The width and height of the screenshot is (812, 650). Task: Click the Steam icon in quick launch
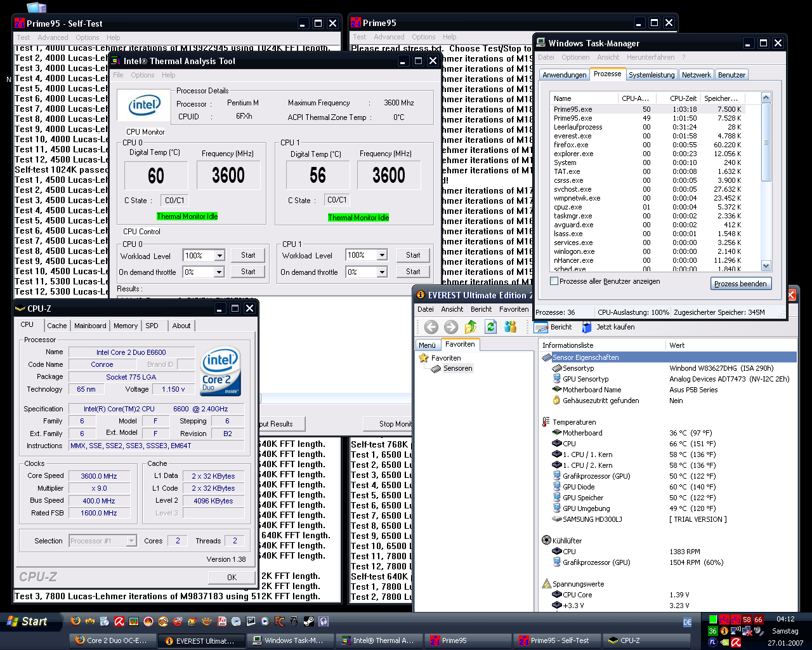tap(308, 621)
